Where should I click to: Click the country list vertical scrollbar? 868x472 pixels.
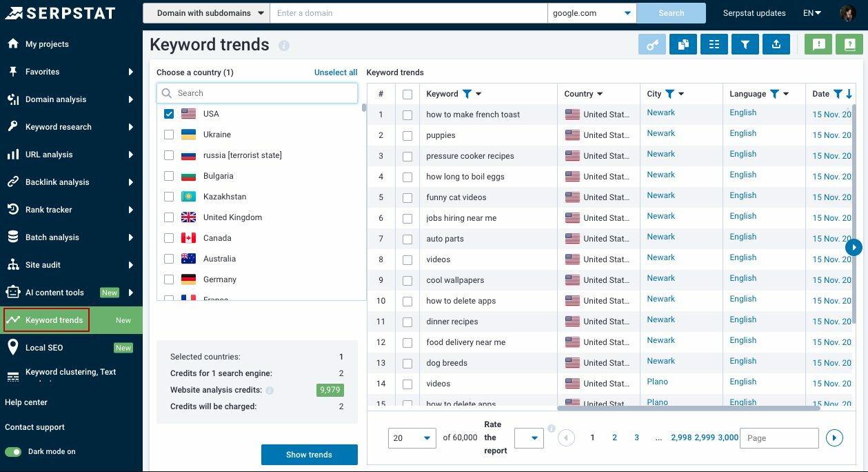tap(364, 108)
